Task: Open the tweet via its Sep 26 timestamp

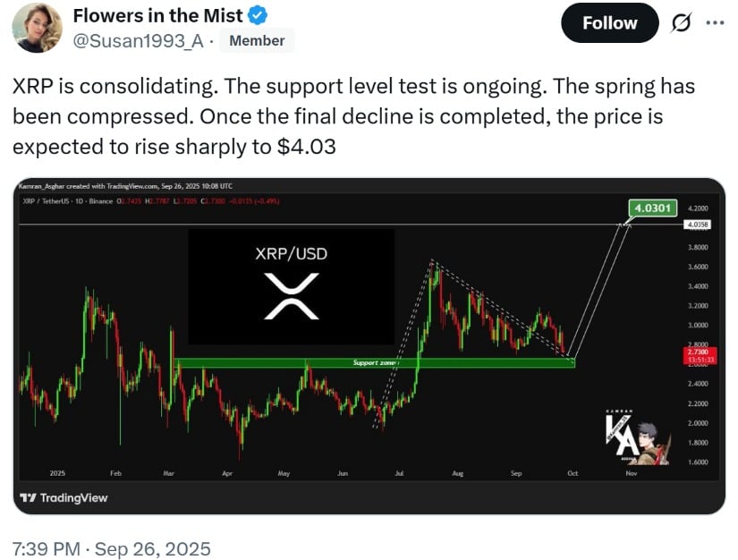Action: [108, 548]
